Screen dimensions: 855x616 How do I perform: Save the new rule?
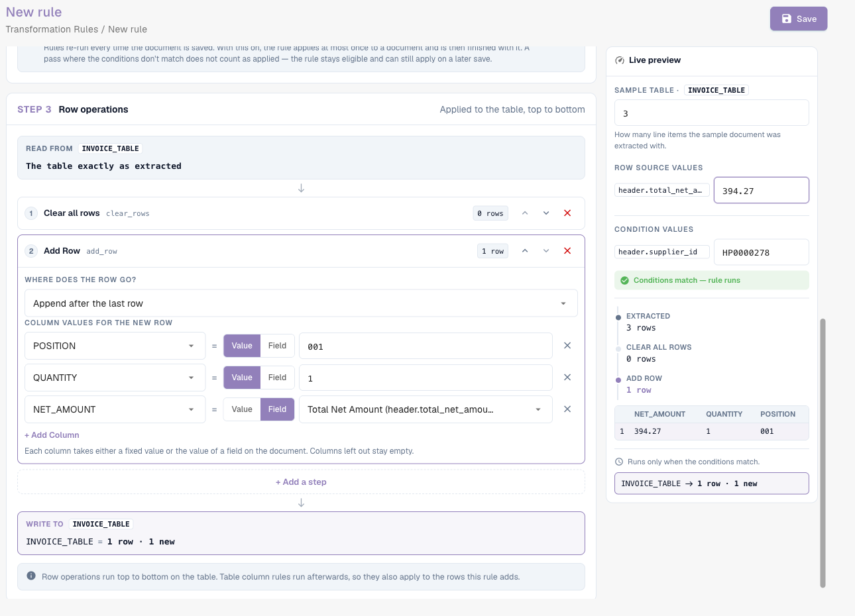coord(799,19)
